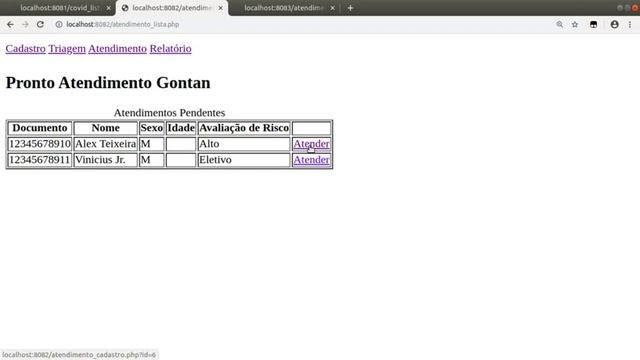Open the Chrome three-dot menu
This screenshot has width=640, height=360.
click(x=630, y=24)
